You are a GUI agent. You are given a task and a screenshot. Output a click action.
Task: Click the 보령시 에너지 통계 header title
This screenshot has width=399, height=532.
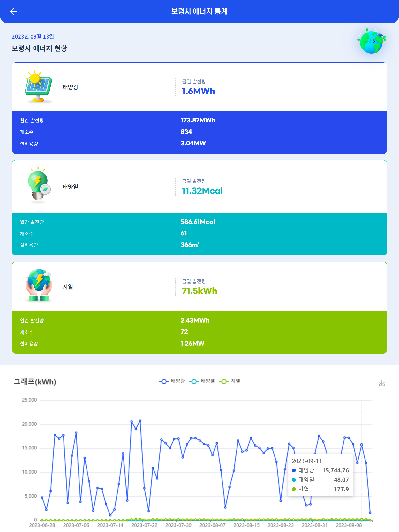199,11
